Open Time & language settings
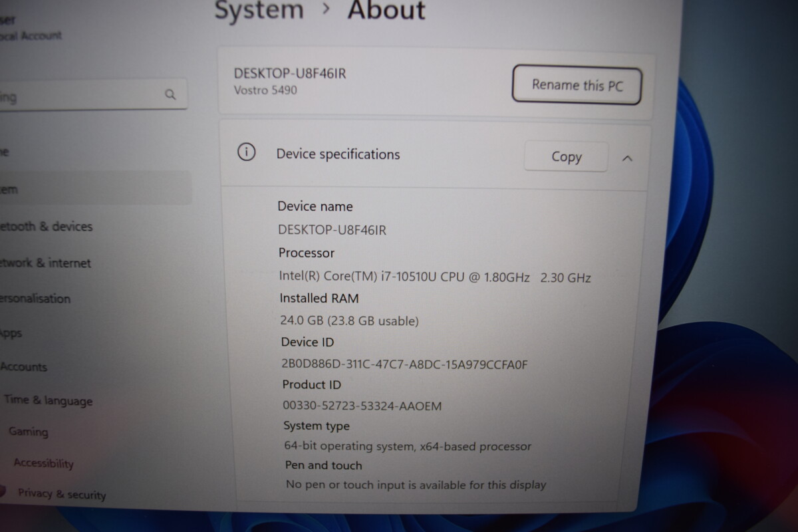Viewport: 798px width, 532px height. pyautogui.click(x=48, y=400)
